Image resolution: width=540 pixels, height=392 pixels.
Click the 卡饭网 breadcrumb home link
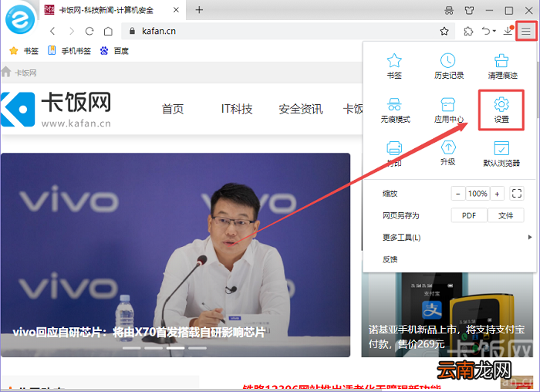pos(19,73)
